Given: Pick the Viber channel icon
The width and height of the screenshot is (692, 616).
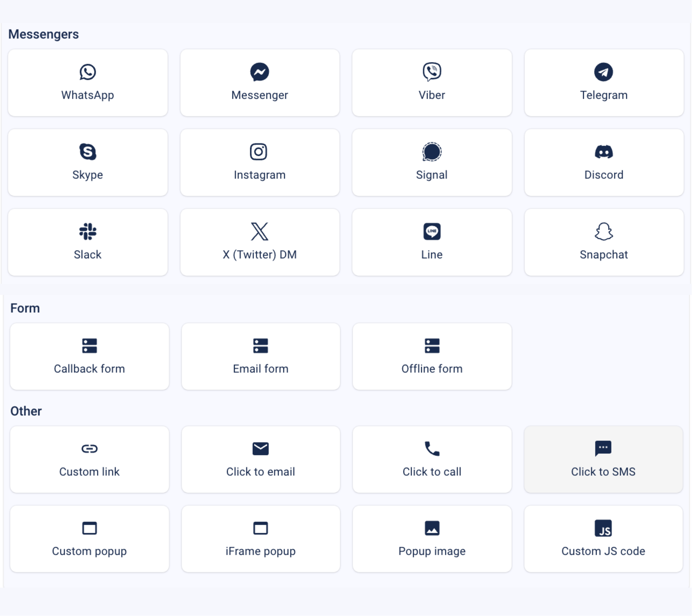Looking at the screenshot, I should [x=432, y=72].
